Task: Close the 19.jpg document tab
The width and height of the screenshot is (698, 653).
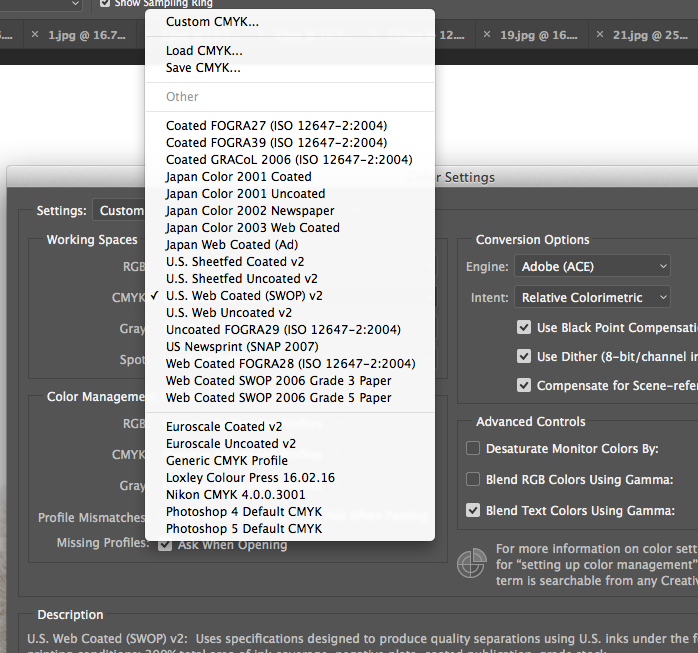Action: click(x=487, y=34)
